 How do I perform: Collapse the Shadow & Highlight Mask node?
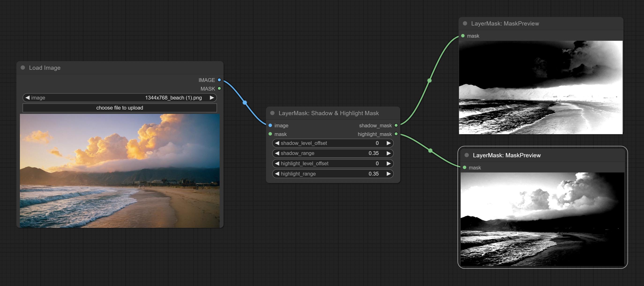coord(272,113)
